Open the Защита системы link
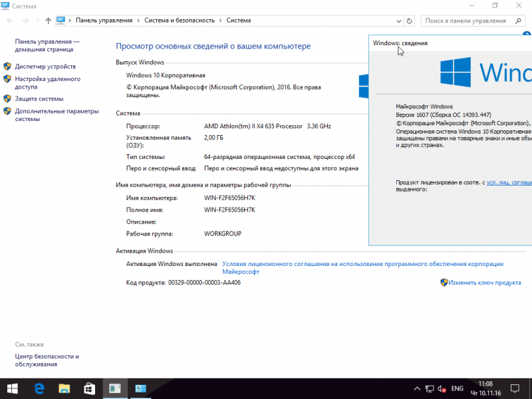 click(39, 98)
